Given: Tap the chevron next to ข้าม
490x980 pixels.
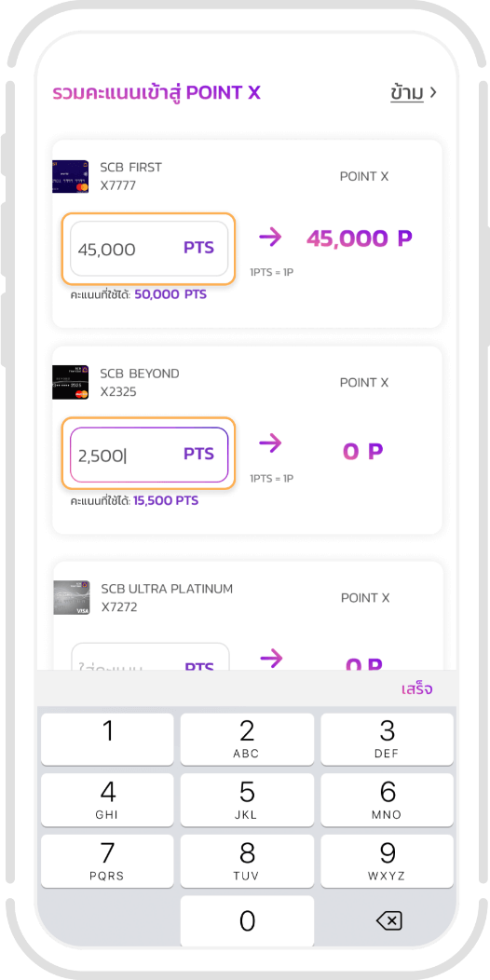Looking at the screenshot, I should pos(434,92).
